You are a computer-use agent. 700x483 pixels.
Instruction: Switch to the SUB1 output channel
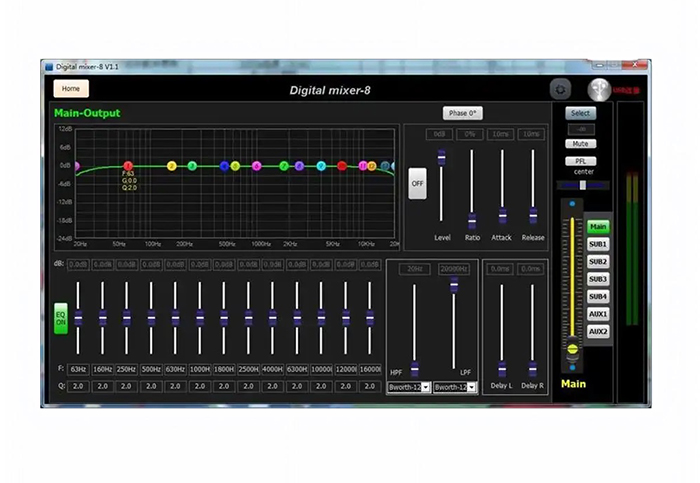(x=598, y=244)
